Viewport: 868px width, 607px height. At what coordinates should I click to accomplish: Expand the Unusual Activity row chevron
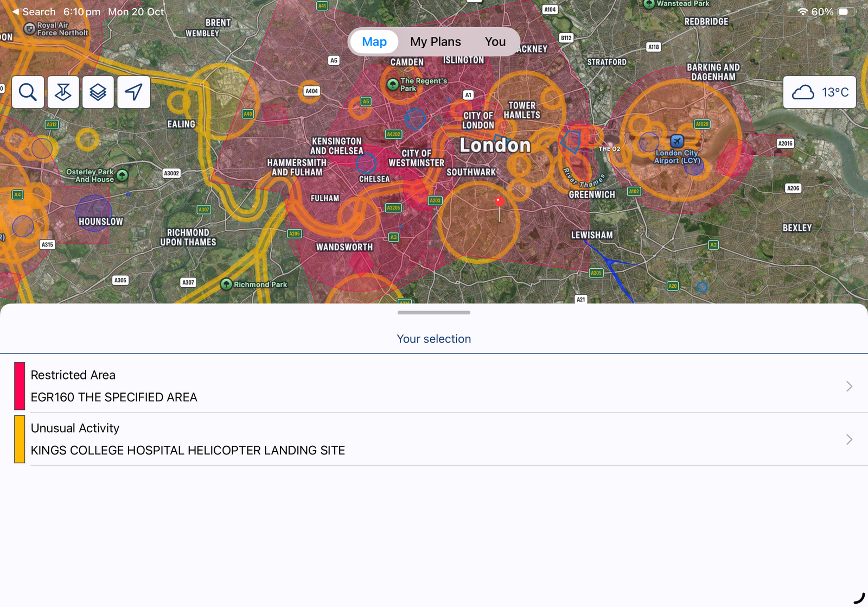tap(849, 439)
